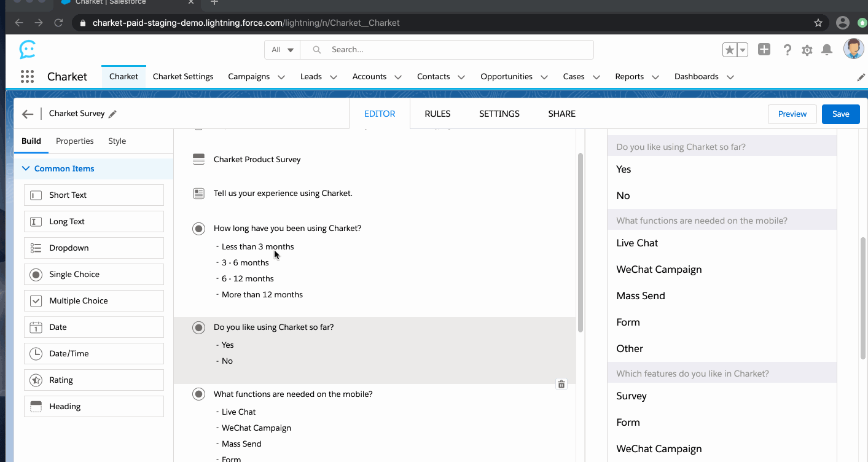Open the help question mark icon

tap(787, 50)
